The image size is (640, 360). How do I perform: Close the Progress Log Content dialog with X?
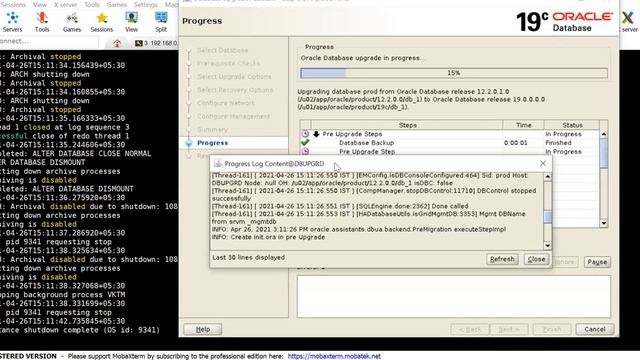pyautogui.click(x=543, y=163)
